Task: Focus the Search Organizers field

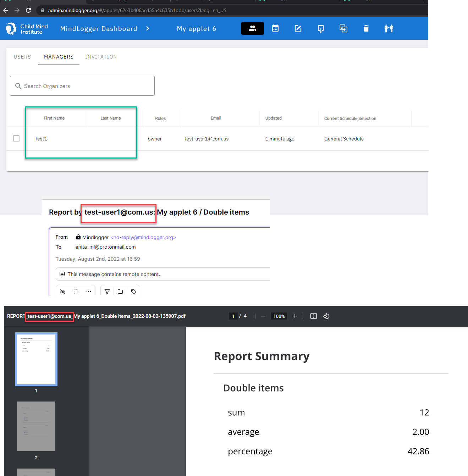Action: coord(82,86)
